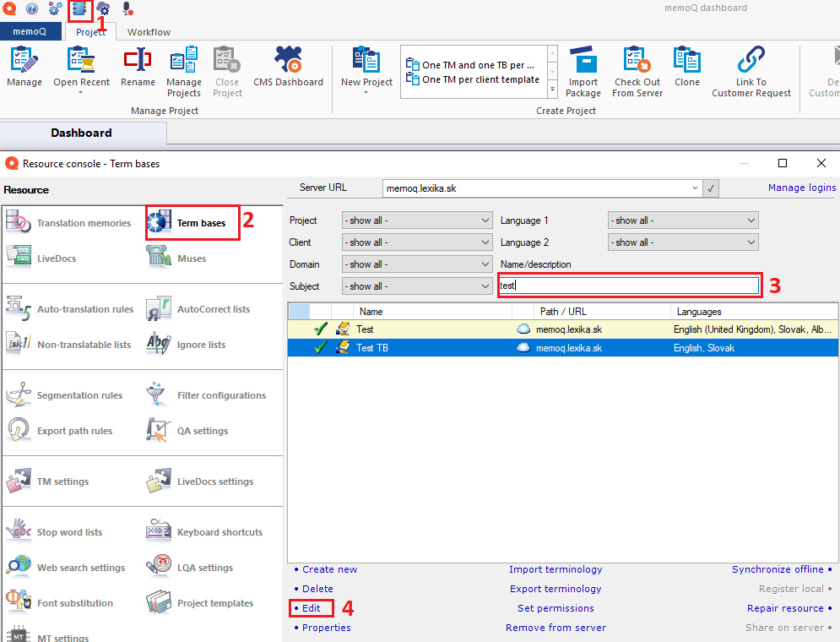Click the Export terminology link

(x=555, y=589)
